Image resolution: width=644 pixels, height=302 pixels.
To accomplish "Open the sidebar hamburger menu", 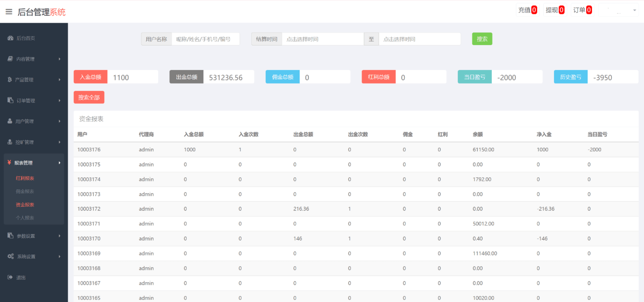I will (9, 12).
